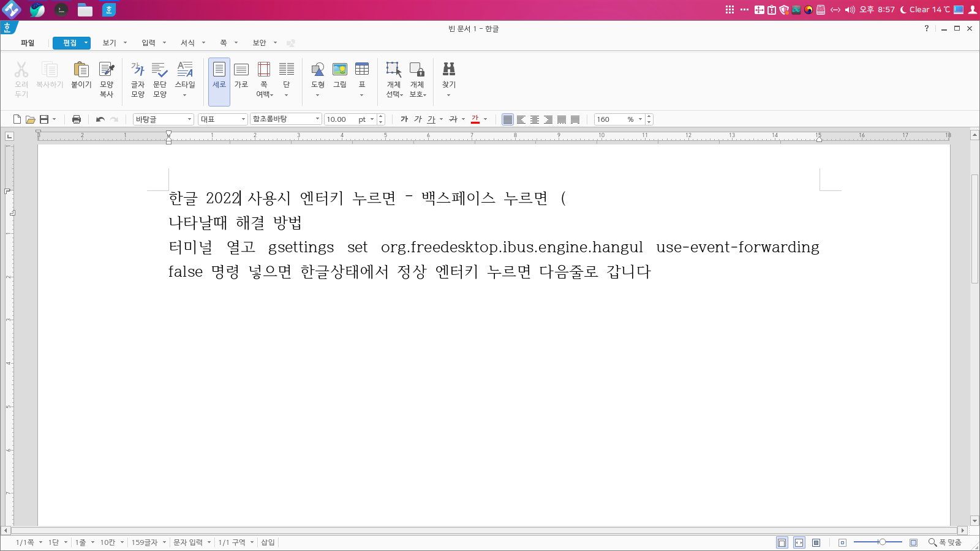This screenshot has height=551, width=980.
Task: Open the terminal icon in taskbar
Action: pyautogui.click(x=61, y=10)
